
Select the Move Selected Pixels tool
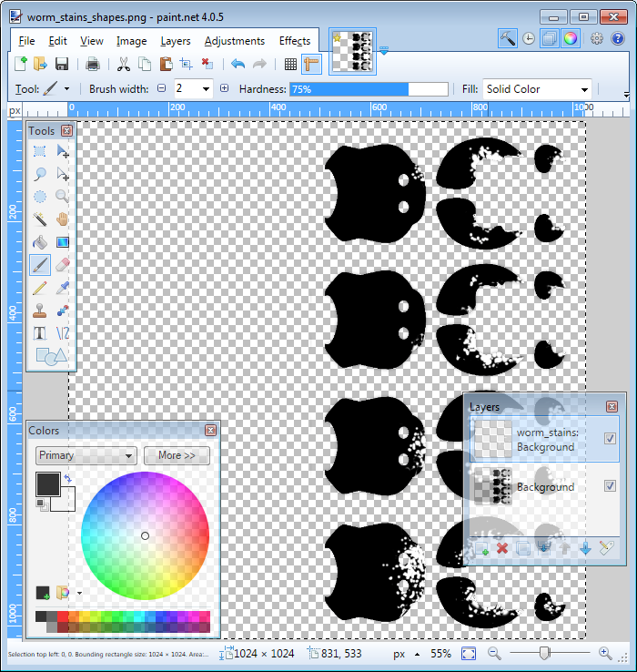coord(63,151)
